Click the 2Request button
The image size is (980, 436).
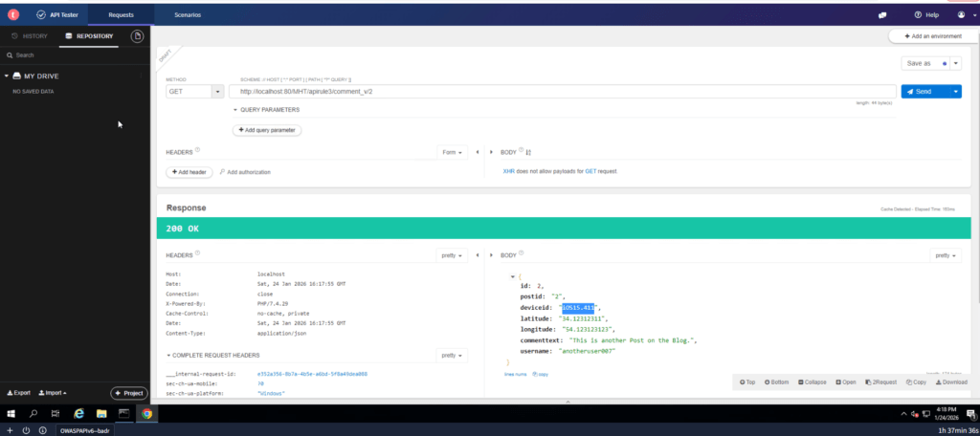click(x=882, y=382)
